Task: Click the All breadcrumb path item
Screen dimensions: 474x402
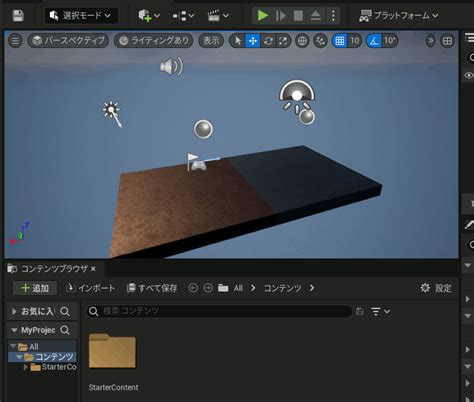Action: [238, 288]
